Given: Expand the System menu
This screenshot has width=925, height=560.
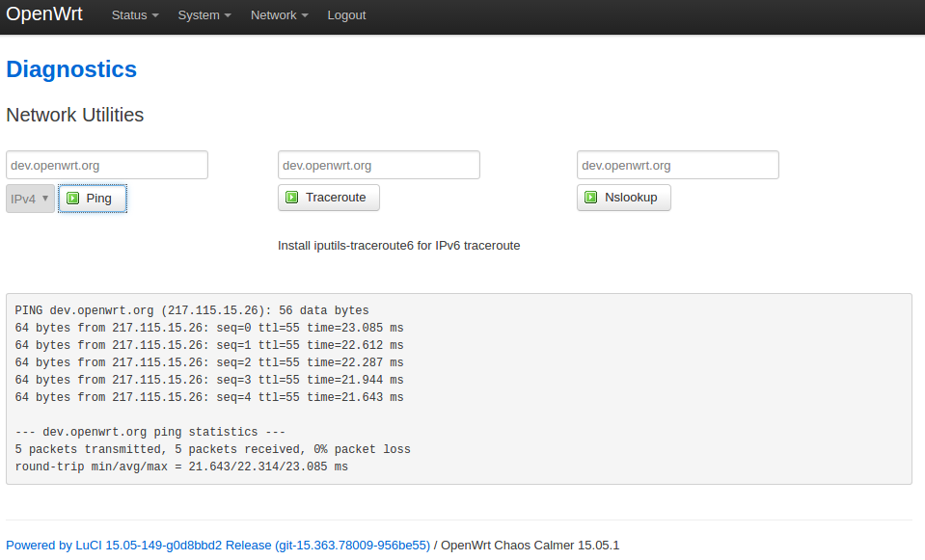Looking at the screenshot, I should pos(204,15).
